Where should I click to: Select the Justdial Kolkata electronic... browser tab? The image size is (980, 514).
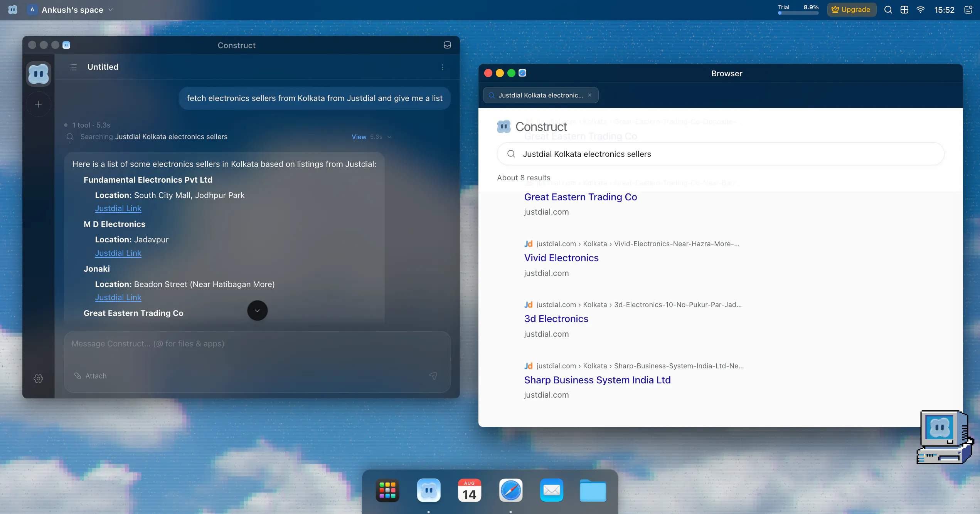click(541, 95)
